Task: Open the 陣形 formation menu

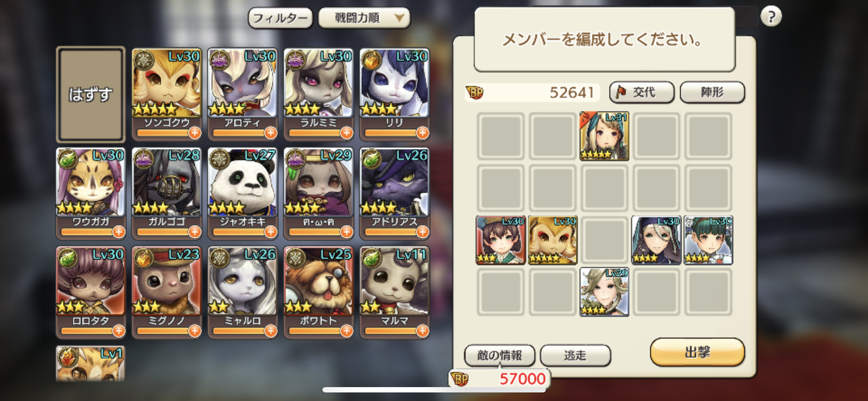Action: click(712, 93)
